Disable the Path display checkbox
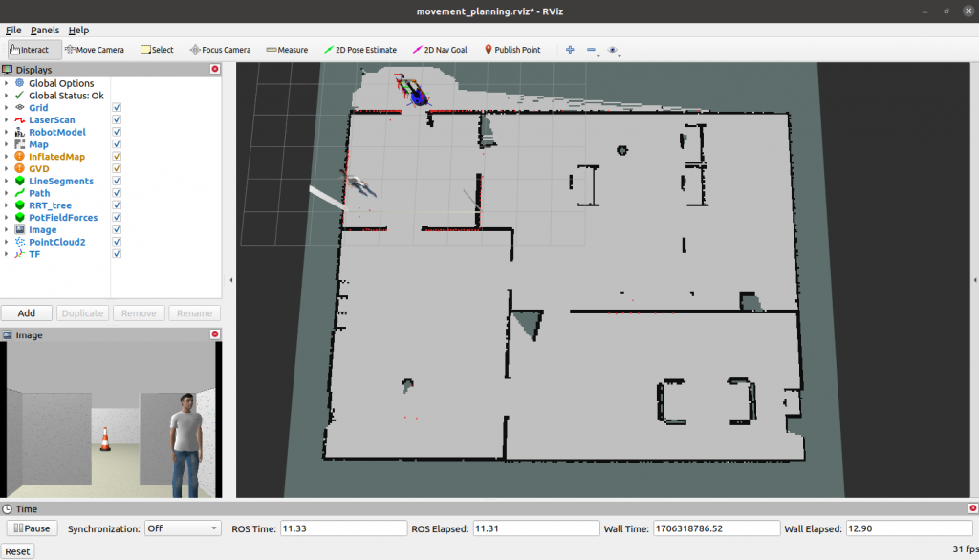This screenshot has height=560, width=979. pos(117,193)
